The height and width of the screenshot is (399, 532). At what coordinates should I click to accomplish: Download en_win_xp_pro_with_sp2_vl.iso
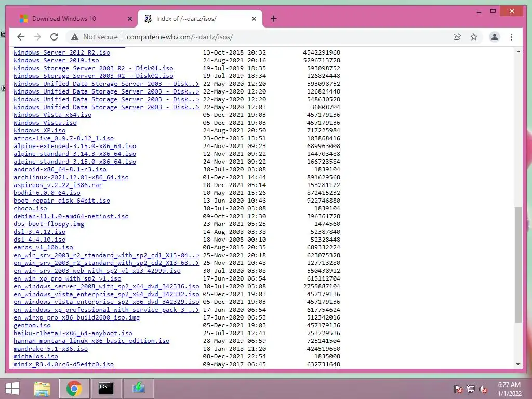click(67, 279)
